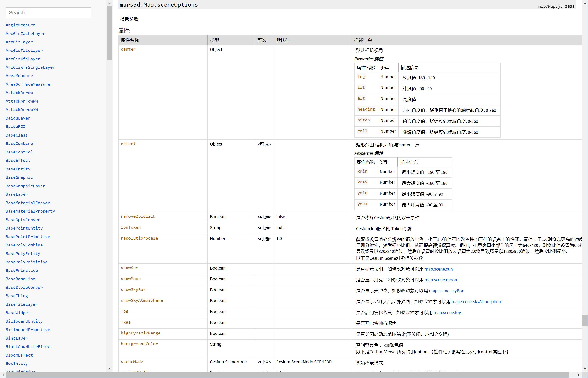Open BaseTileLayer link
The width and height of the screenshot is (588, 378).
(x=22, y=304)
